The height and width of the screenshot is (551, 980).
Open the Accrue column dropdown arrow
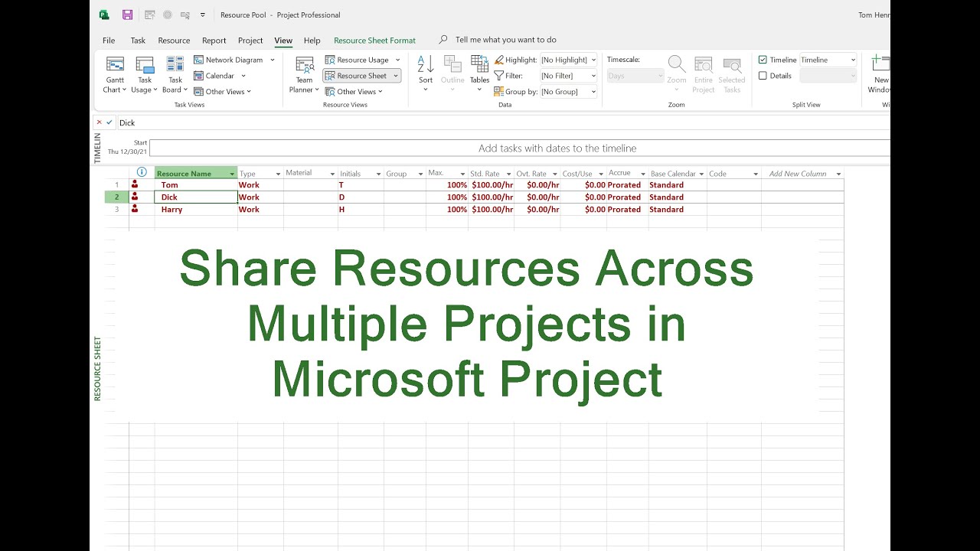[643, 174]
